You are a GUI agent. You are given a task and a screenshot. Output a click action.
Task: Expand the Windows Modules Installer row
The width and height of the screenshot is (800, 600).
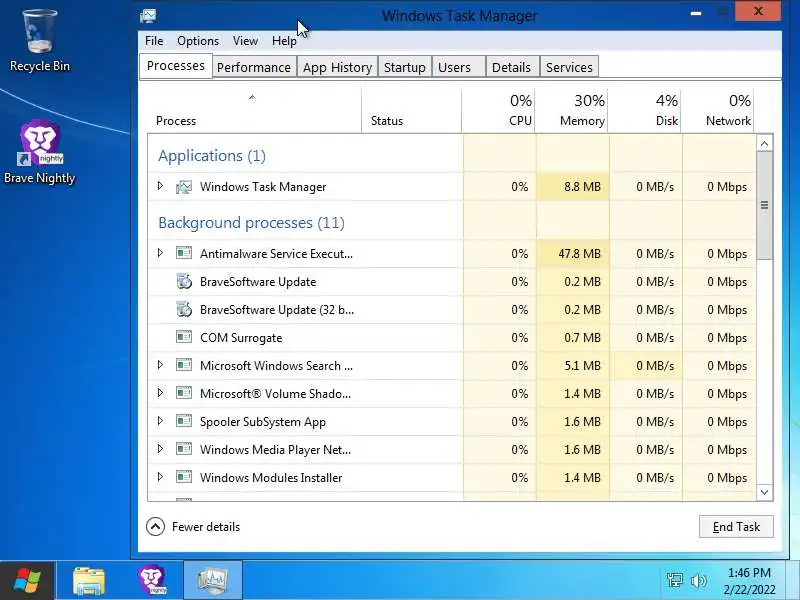(160, 477)
